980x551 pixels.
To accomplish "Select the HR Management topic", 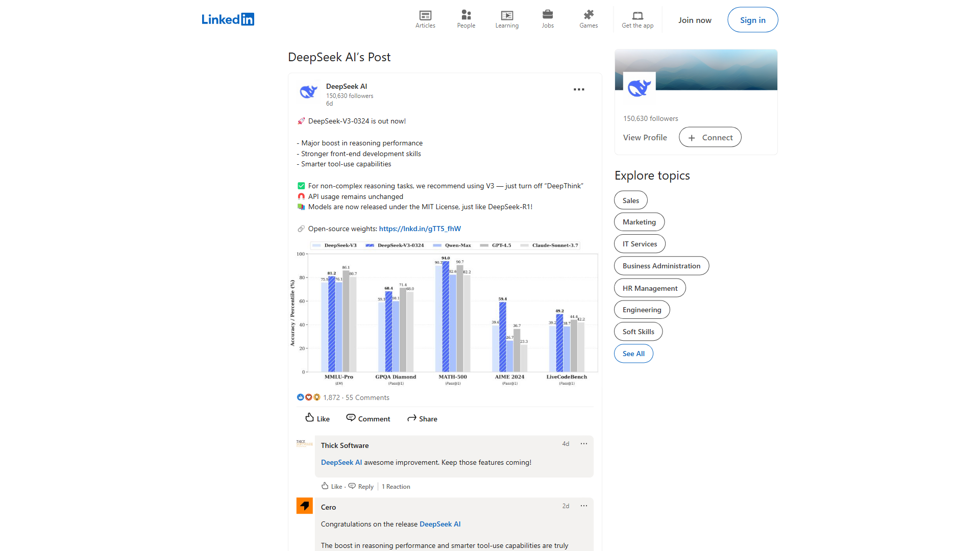I will pos(650,288).
